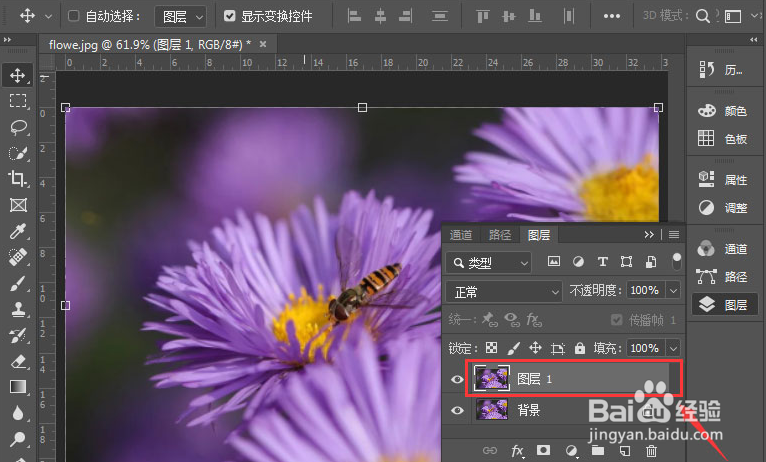Select the Gradient tool
Viewport: 766px width, 462px height.
coord(18,387)
